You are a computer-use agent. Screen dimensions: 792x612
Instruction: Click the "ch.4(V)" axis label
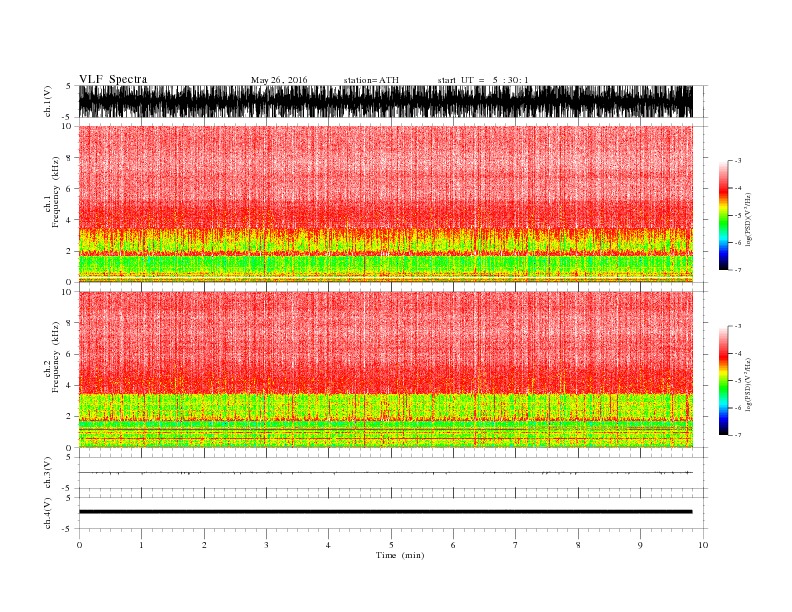(x=48, y=513)
